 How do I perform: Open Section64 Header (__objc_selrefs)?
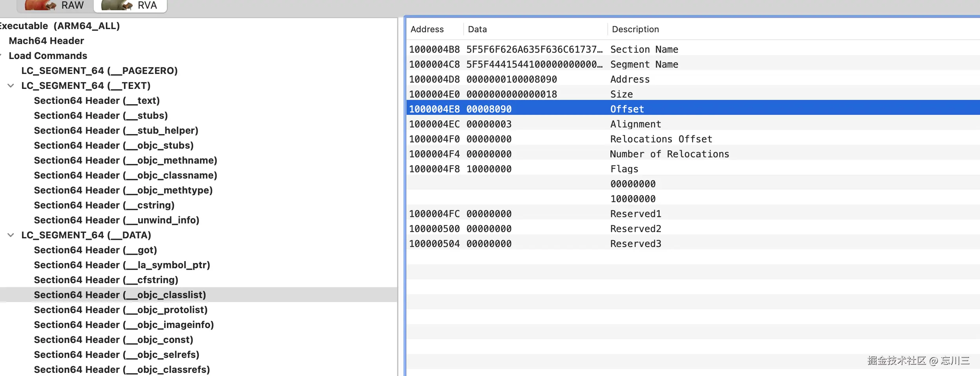(x=116, y=354)
